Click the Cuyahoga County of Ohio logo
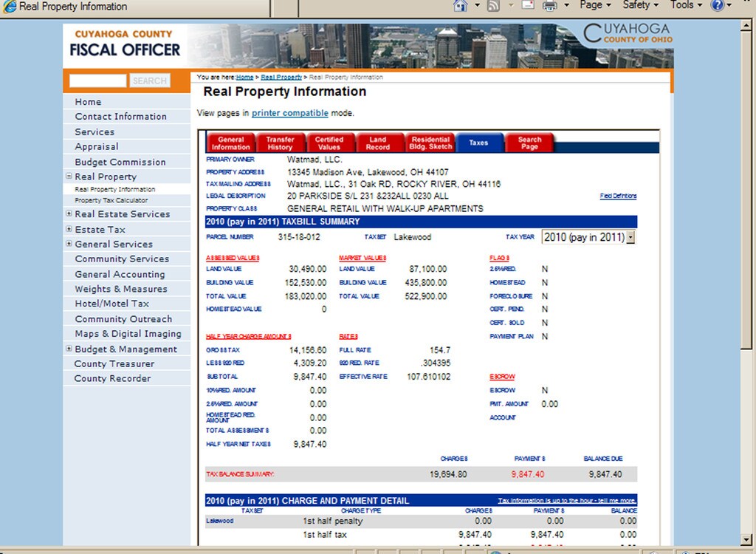 [x=627, y=34]
